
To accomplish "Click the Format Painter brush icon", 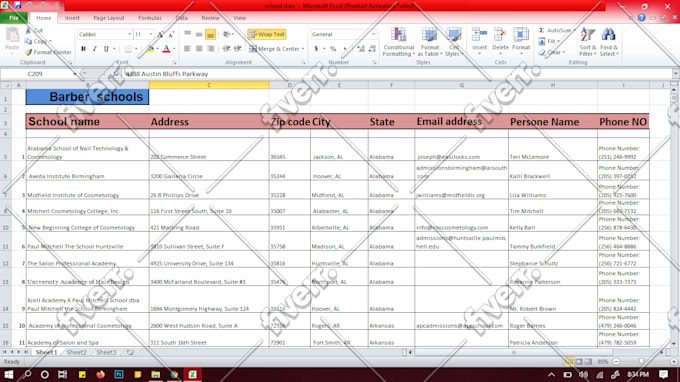I will (x=29, y=52).
